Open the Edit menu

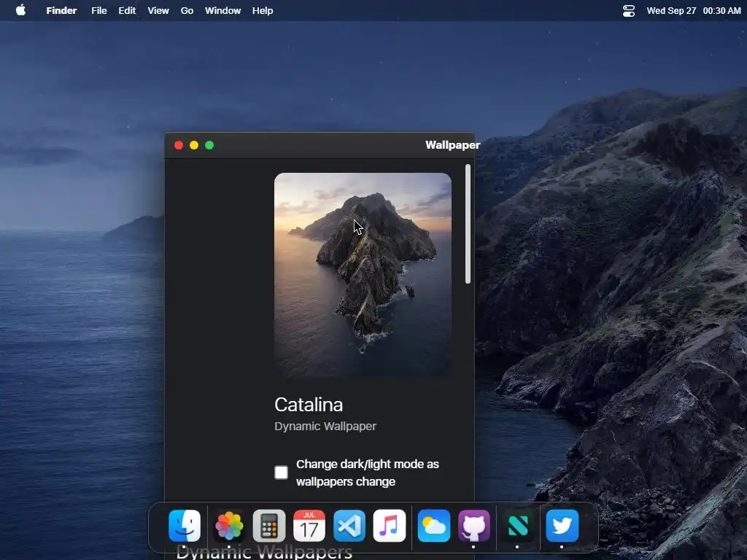[x=127, y=10]
